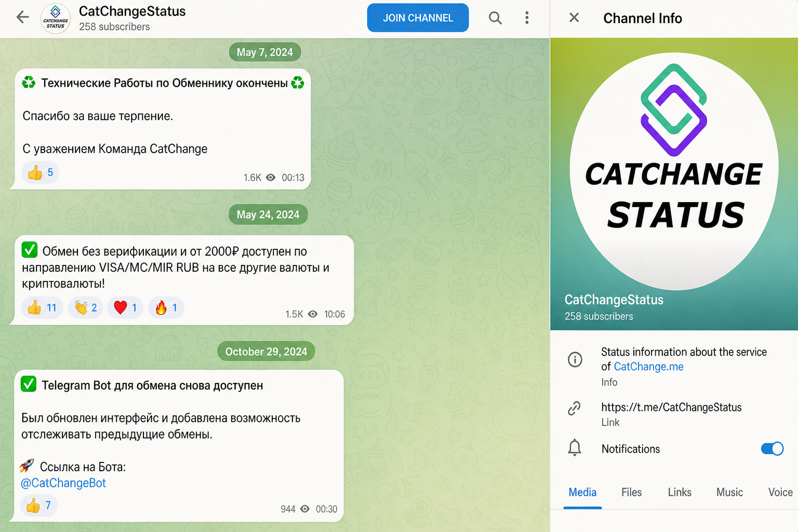This screenshot has height=532, width=798.
Task: Click the eye views icon next to 1.6K
Action: (x=271, y=178)
